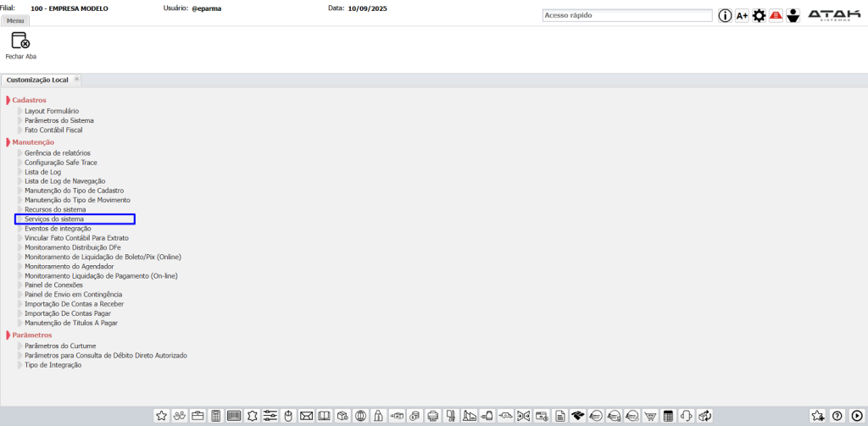The image size is (868, 426).
Task: Collapse the Manutenção section
Action: pos(8,142)
